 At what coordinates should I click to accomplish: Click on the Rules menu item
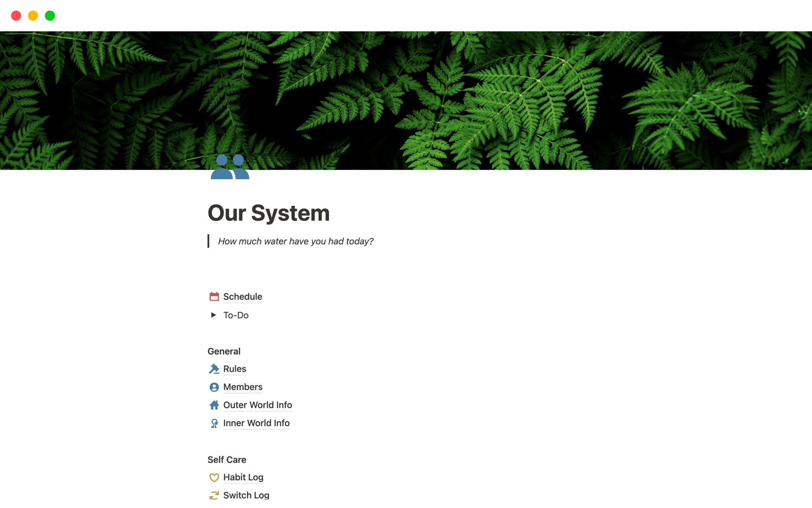(233, 369)
